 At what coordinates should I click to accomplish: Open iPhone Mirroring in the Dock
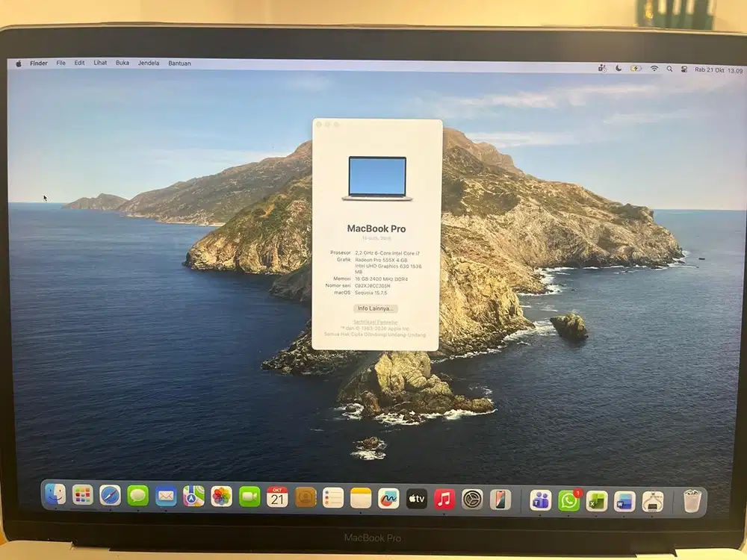500,500
